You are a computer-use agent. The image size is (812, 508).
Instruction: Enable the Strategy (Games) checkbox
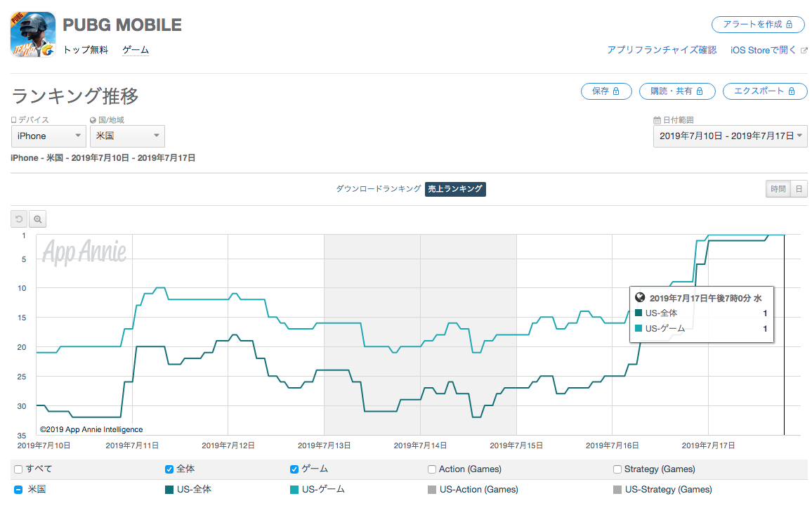[617, 469]
